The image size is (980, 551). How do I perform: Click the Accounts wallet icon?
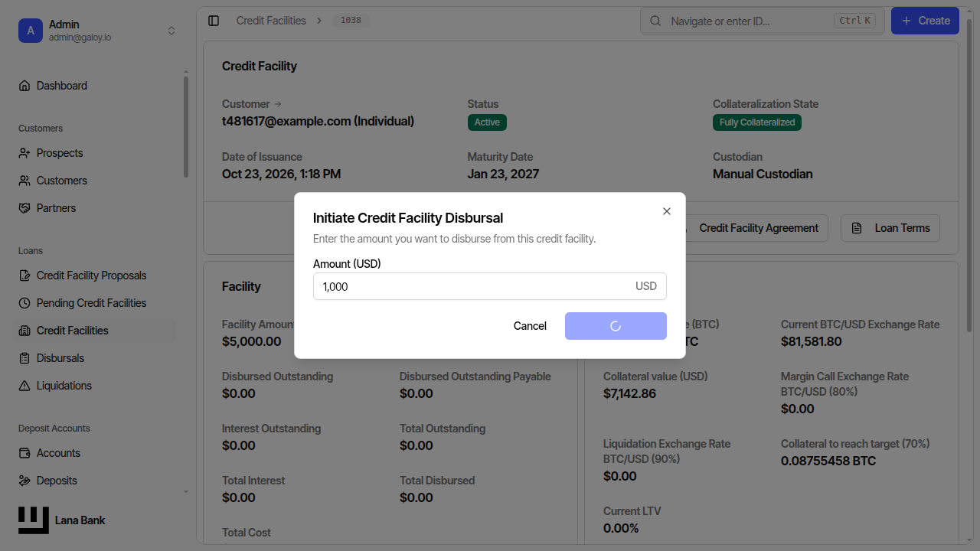(x=24, y=453)
